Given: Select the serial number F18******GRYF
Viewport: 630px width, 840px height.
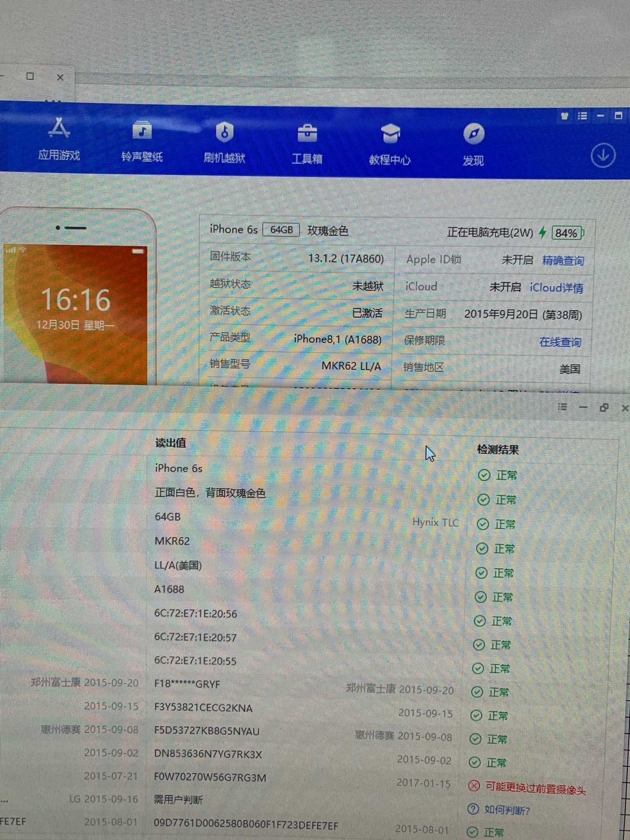Looking at the screenshot, I should pos(187,684).
